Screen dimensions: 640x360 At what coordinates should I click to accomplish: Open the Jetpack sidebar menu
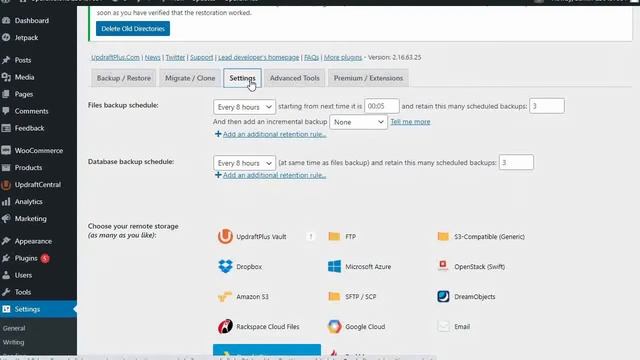pos(26,38)
